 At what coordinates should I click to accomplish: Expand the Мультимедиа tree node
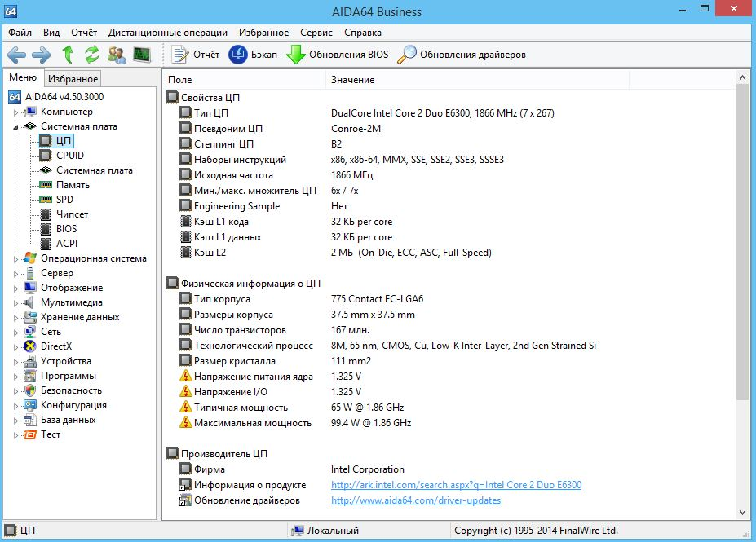(16, 303)
